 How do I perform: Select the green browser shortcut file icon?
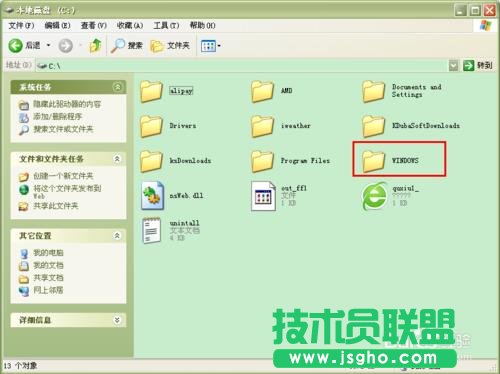375,196
